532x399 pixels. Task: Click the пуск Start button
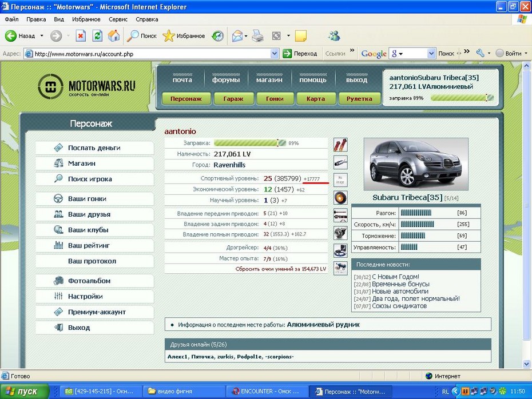tap(23, 391)
